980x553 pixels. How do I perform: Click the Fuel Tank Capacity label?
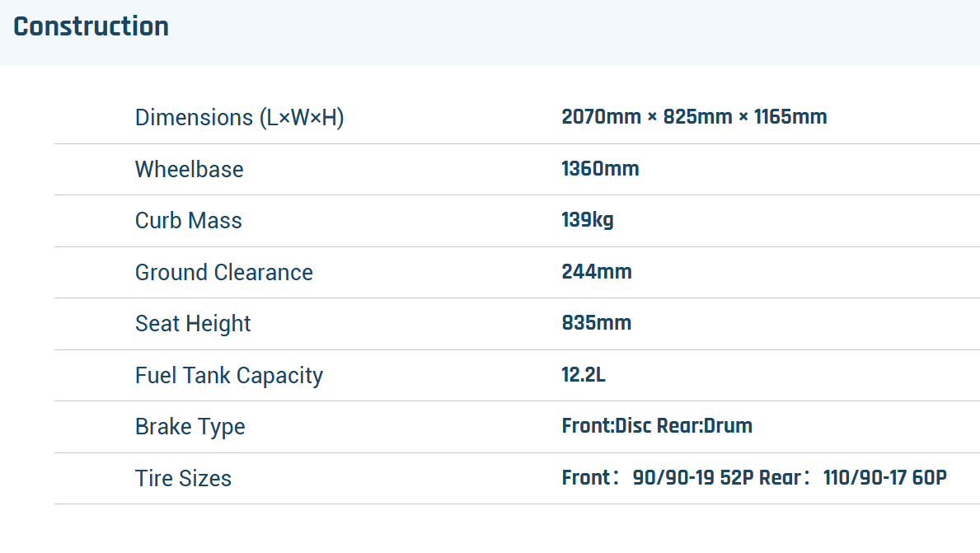coord(228,376)
